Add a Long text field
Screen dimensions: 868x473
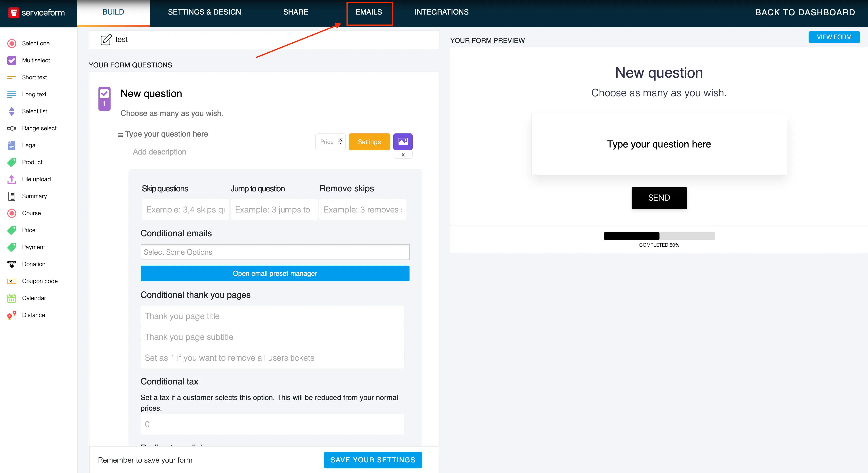point(27,94)
